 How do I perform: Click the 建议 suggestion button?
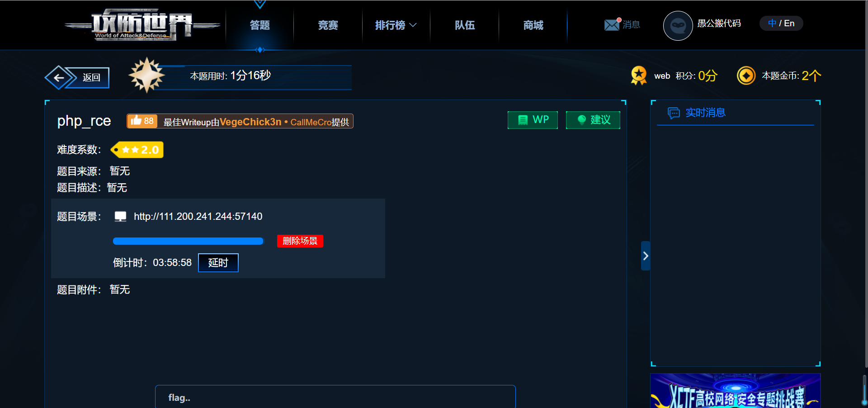click(x=593, y=120)
